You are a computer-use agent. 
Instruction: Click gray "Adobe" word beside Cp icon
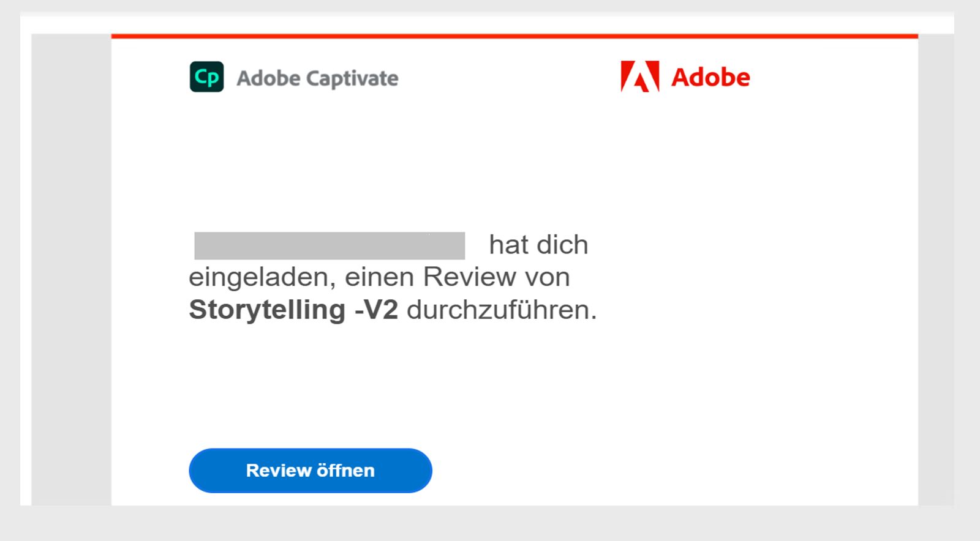(x=268, y=78)
